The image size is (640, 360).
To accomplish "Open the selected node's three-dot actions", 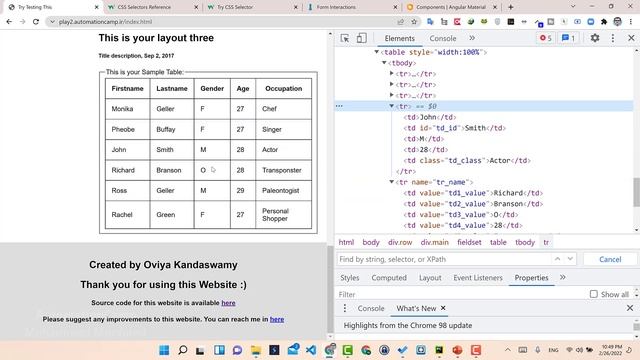I will click(339, 106).
